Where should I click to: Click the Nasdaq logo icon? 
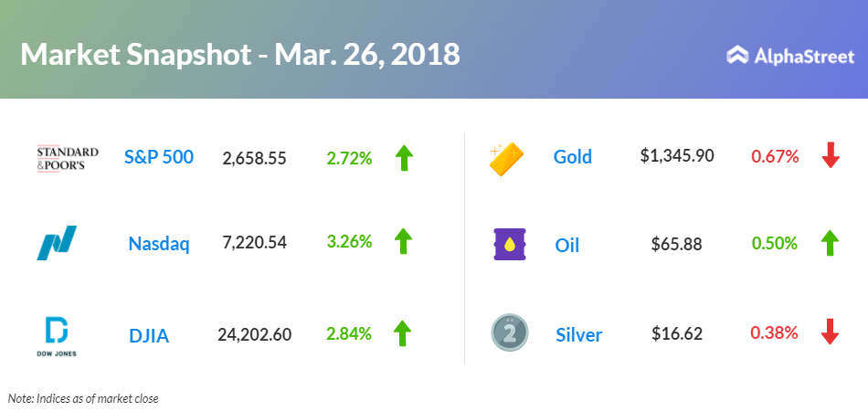click(x=57, y=243)
